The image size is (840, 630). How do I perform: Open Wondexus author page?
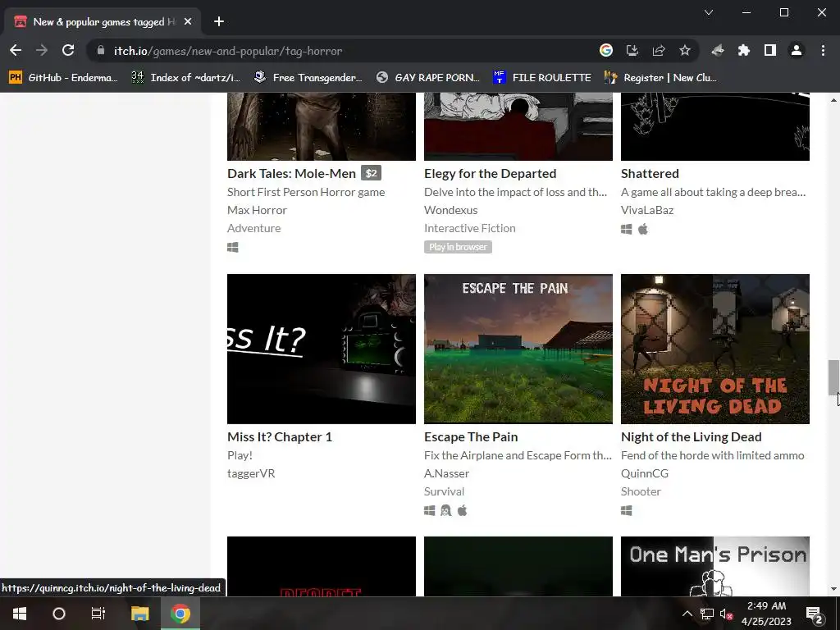pos(450,210)
